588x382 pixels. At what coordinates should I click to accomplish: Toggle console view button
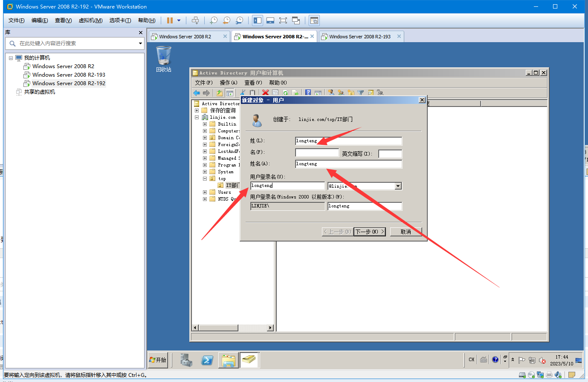(x=314, y=20)
